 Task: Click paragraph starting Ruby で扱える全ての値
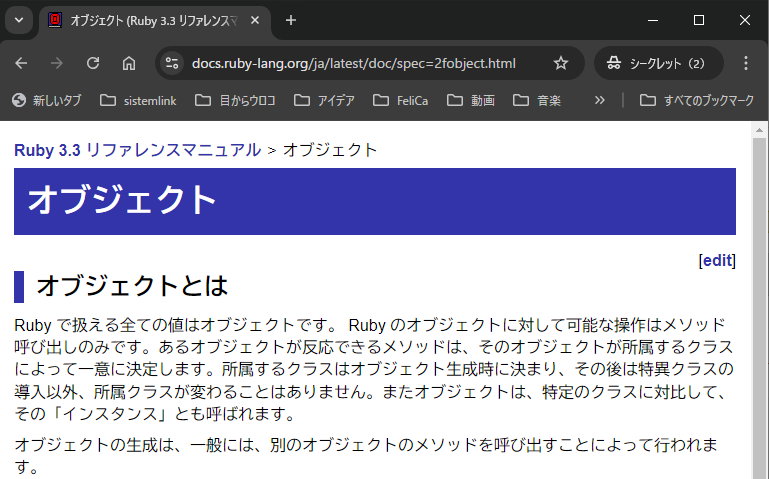(x=374, y=370)
